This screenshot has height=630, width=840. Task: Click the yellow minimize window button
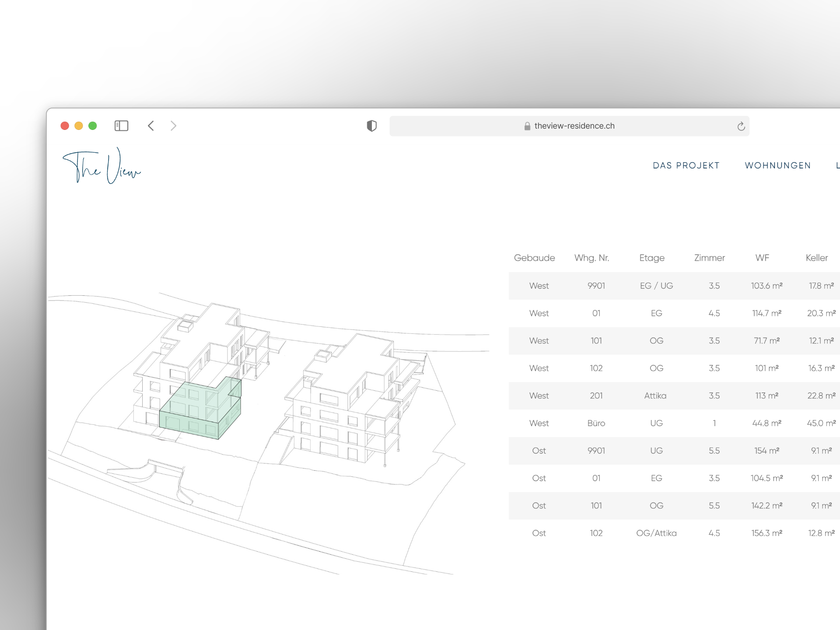(x=79, y=126)
